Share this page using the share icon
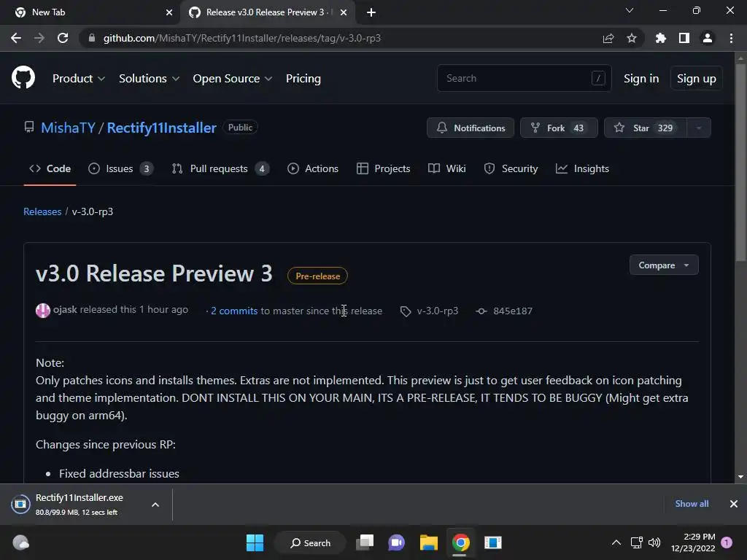The width and height of the screenshot is (747, 560). pyautogui.click(x=608, y=38)
